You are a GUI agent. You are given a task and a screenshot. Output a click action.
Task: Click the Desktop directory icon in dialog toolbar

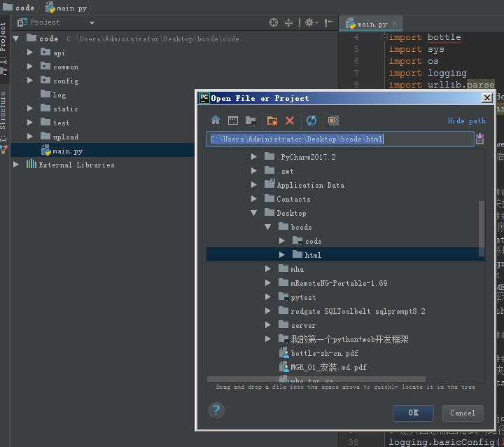233,121
